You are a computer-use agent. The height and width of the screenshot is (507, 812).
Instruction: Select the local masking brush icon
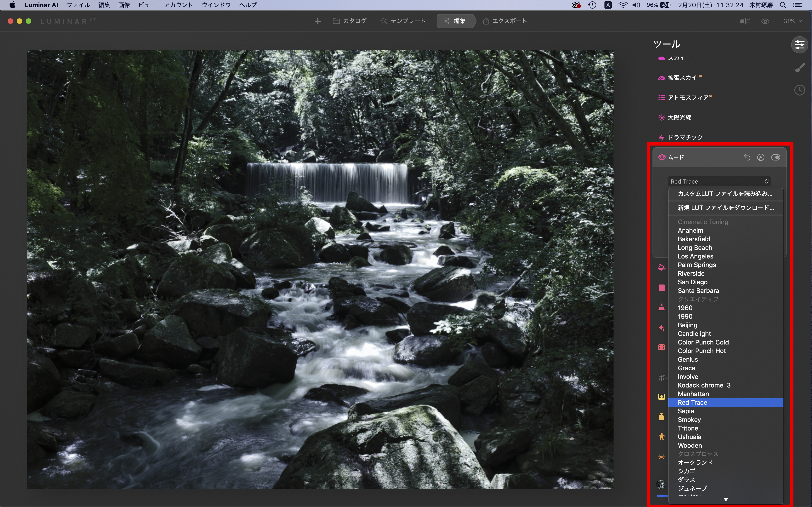(x=800, y=68)
